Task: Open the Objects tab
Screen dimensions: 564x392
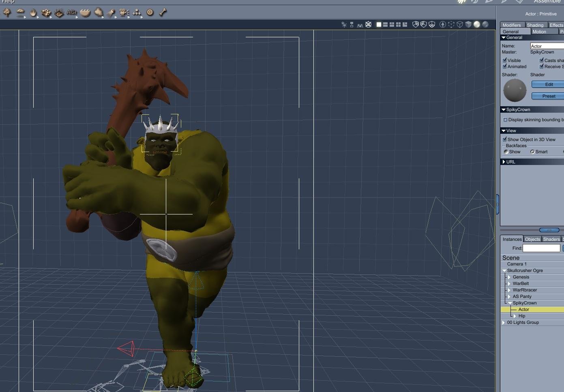Action: click(x=533, y=239)
